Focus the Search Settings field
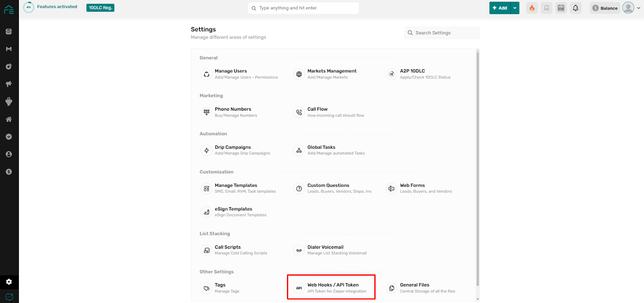 click(x=442, y=33)
